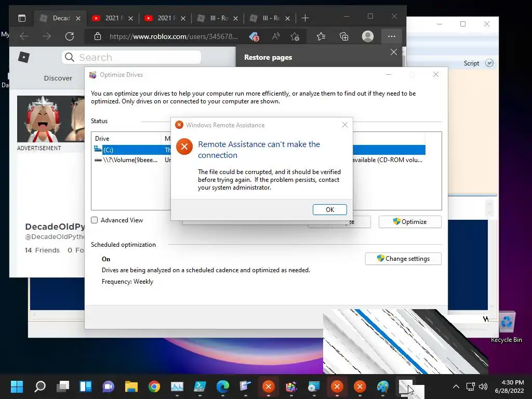Click Change settings for scheduled optimization
This screenshot has width=532, height=399.
click(403, 259)
